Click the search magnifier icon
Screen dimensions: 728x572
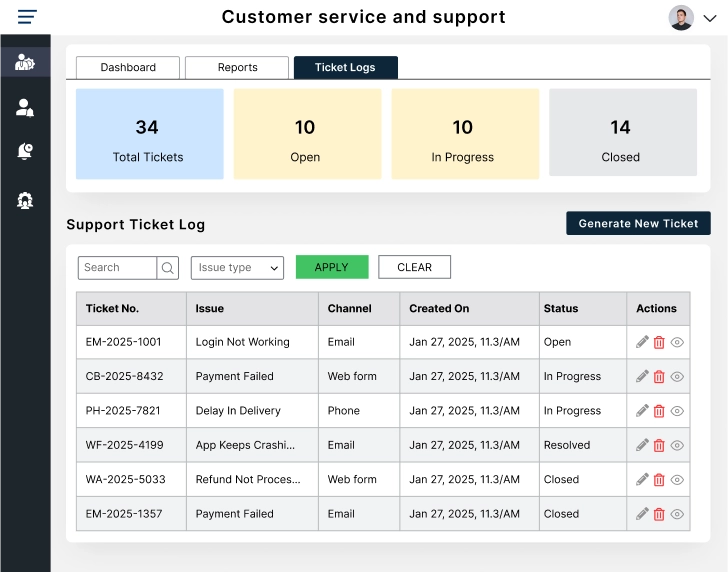pos(168,268)
